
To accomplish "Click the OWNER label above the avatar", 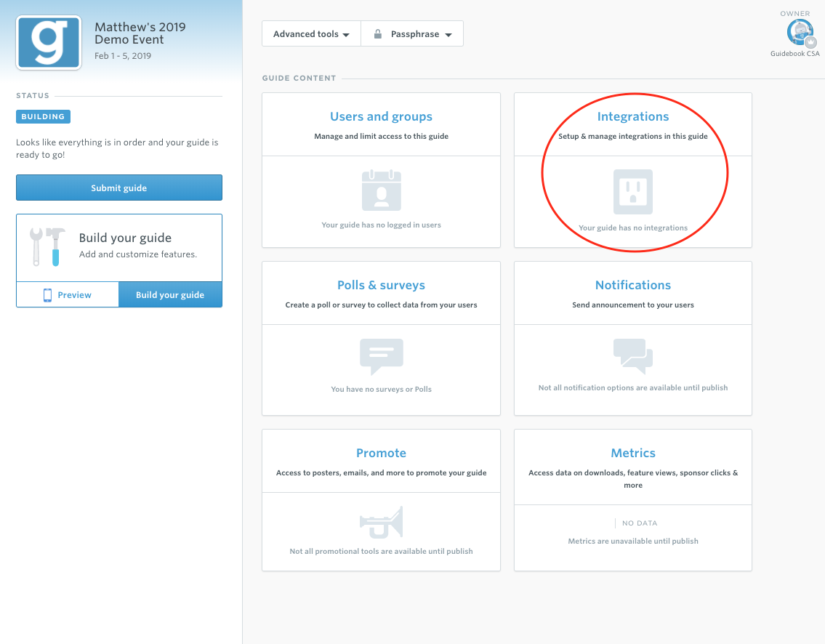I will point(795,14).
